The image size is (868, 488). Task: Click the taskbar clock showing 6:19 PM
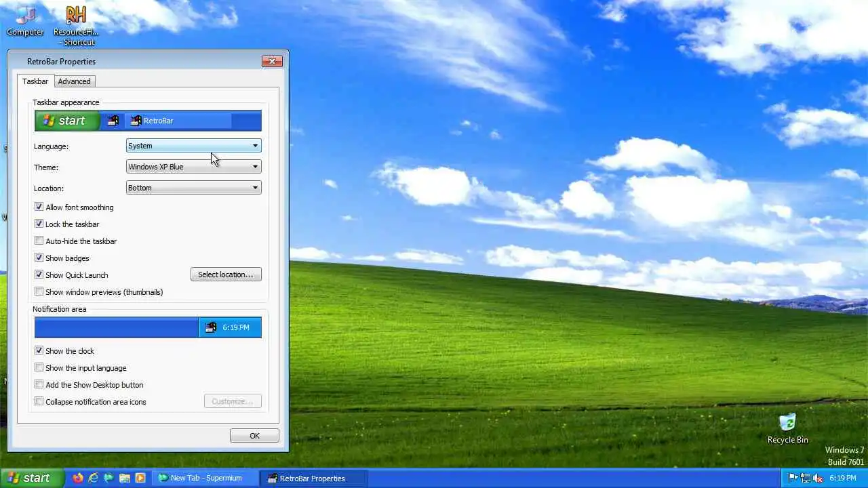pyautogui.click(x=843, y=478)
